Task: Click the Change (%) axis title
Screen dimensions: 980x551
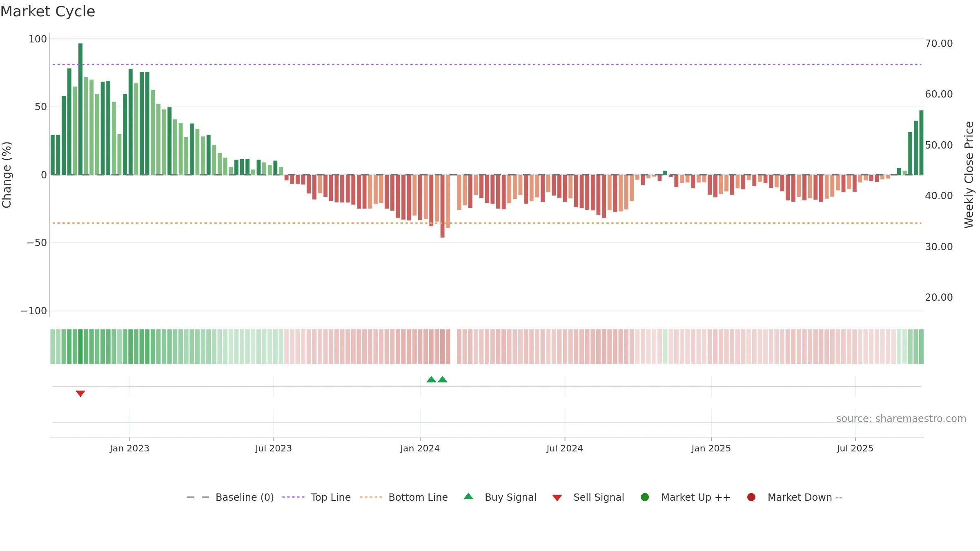Action: coord(7,175)
